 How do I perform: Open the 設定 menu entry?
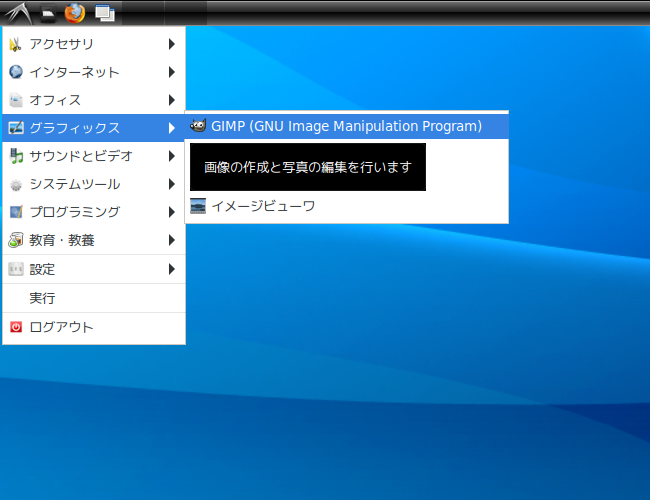pyautogui.click(x=94, y=269)
